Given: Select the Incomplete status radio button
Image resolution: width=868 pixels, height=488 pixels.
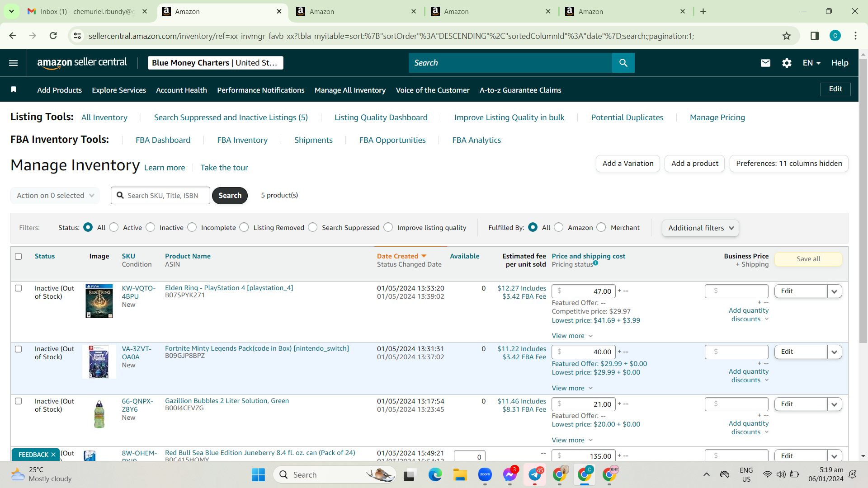Looking at the screenshot, I should coord(192,227).
